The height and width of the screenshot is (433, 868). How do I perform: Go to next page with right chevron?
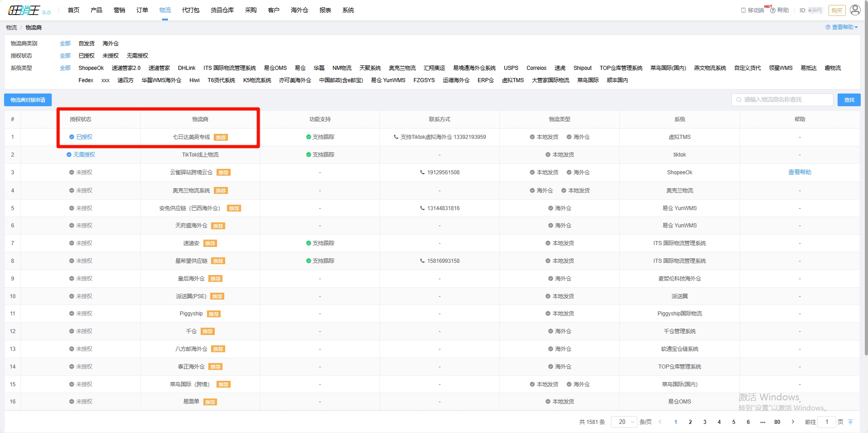793,422
